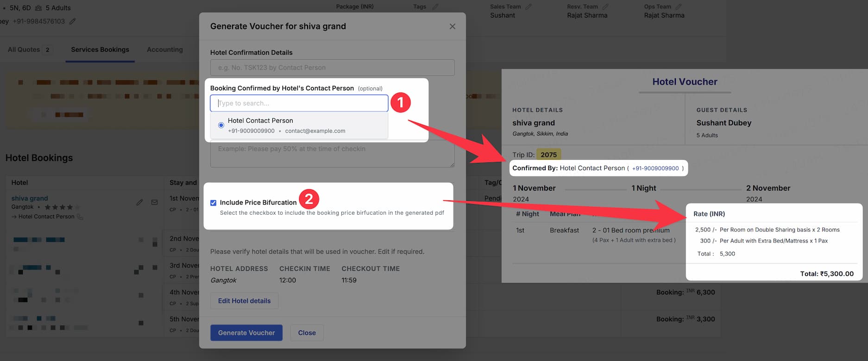
Task: Select the Services Bookings tab
Action: [100, 50]
